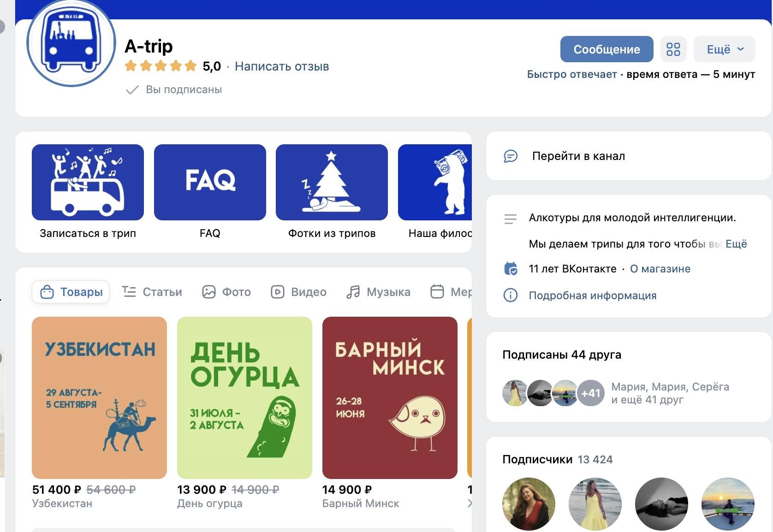Switch to the Статьи tab
Image resolution: width=773 pixels, height=532 pixels.
click(x=152, y=292)
